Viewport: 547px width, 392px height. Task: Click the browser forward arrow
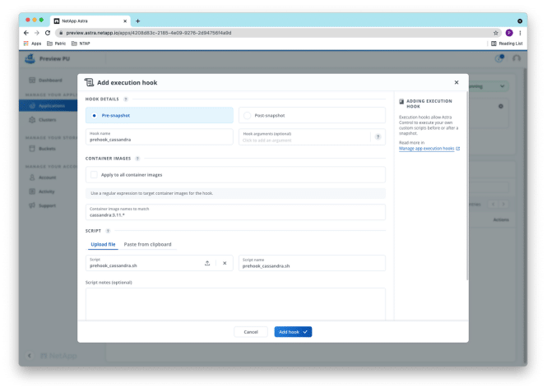pos(37,33)
